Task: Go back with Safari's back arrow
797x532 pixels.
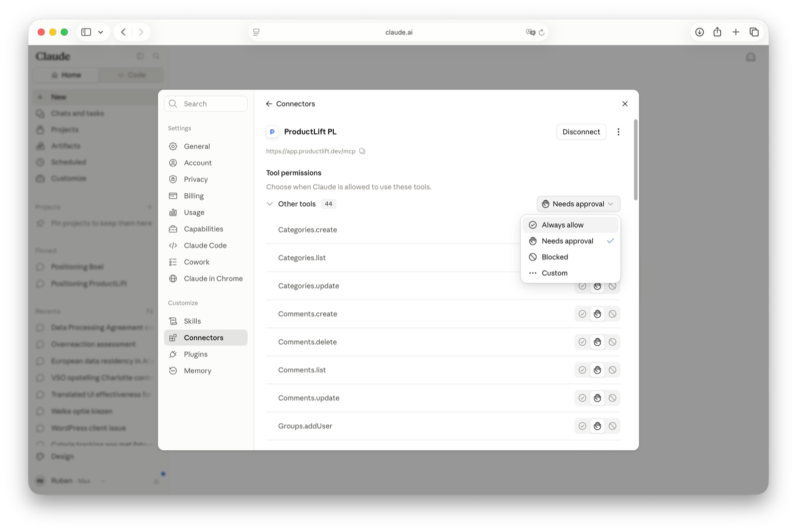Action: pyautogui.click(x=123, y=32)
